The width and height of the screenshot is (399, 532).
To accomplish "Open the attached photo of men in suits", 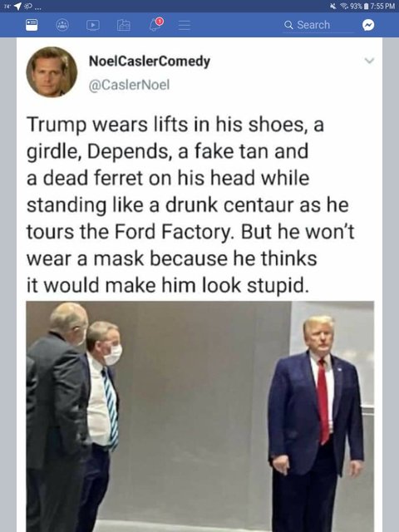I will (200, 416).
